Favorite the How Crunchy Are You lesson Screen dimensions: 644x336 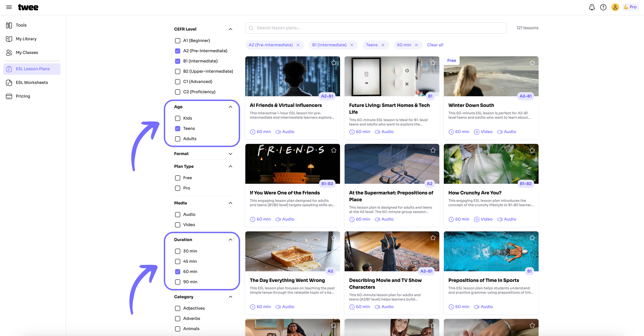[532, 150]
